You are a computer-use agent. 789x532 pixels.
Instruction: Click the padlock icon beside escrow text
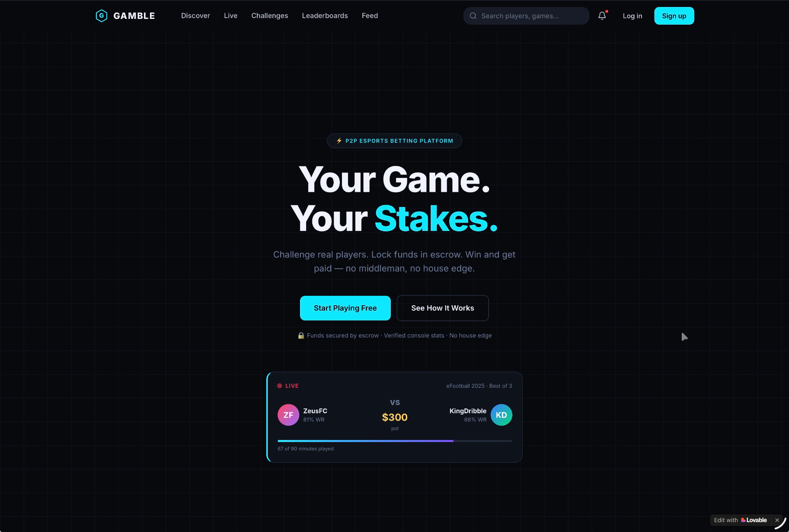click(x=301, y=335)
